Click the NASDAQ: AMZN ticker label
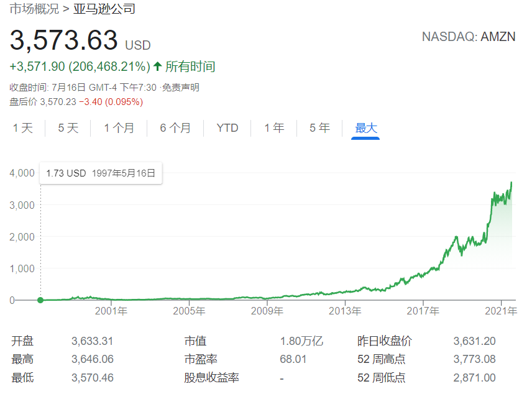 [469, 37]
